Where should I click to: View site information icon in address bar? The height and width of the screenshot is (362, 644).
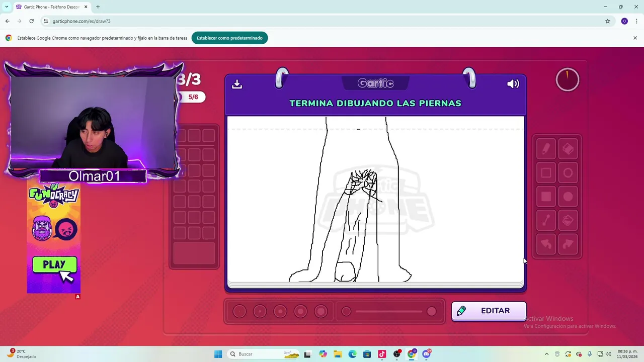tap(46, 21)
